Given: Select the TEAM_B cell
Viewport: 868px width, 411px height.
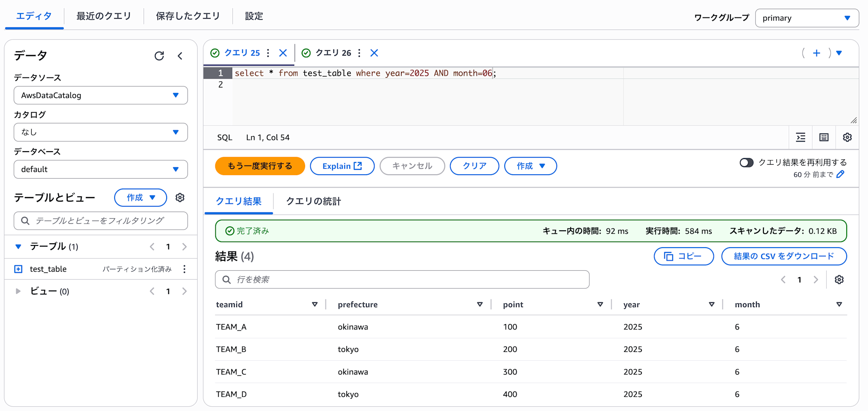Looking at the screenshot, I should pos(231,349).
